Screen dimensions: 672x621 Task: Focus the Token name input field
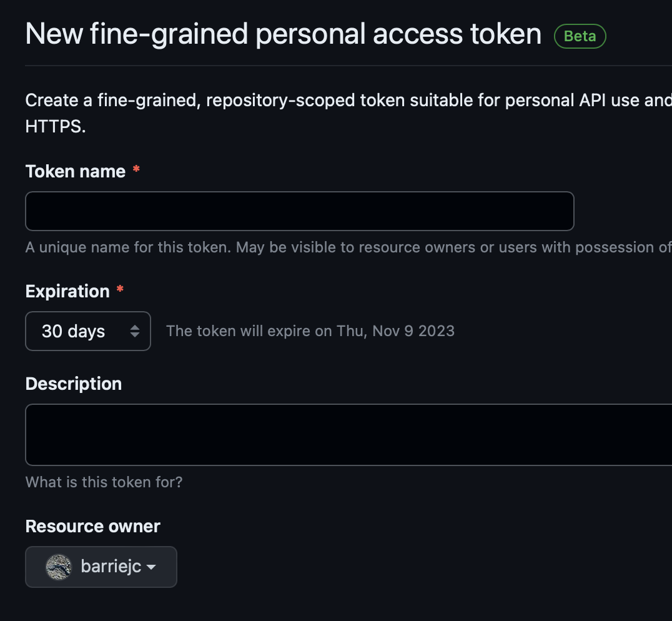299,211
